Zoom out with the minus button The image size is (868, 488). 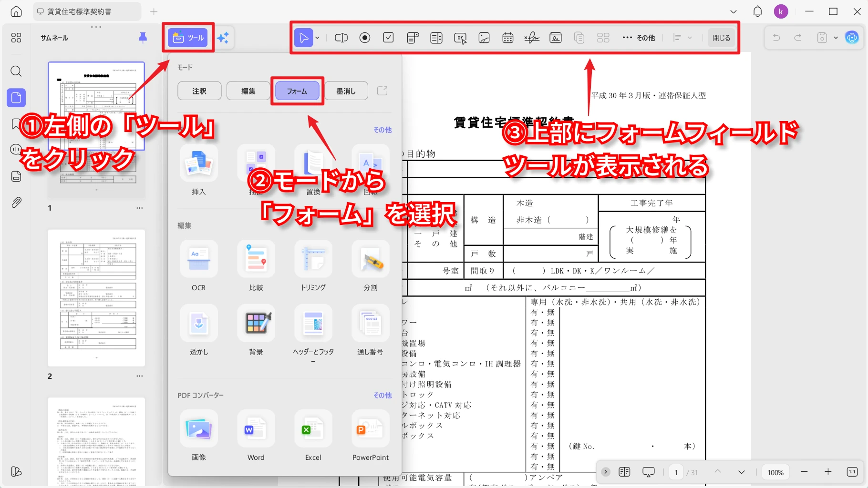[804, 472]
